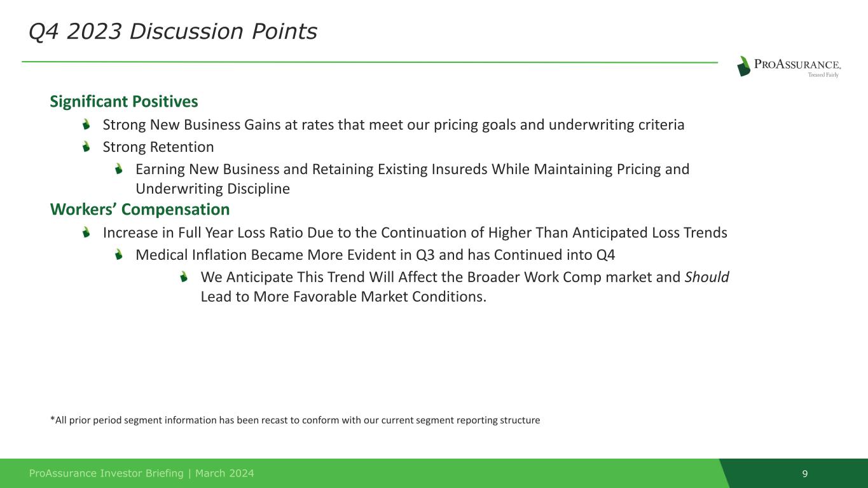This screenshot has height=488, width=868.
Task: Click the bullet icon beside Strong New Business Gains
Action: click(x=86, y=125)
